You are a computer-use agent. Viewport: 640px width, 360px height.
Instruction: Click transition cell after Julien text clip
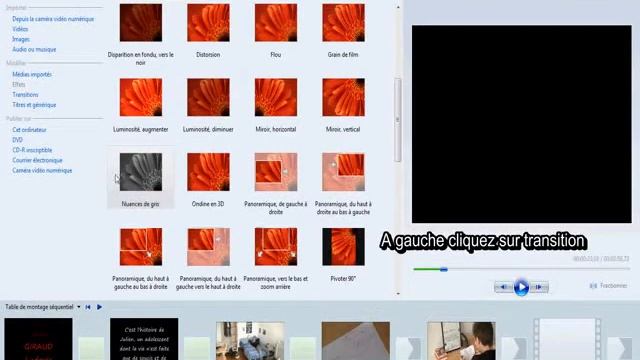click(x=197, y=349)
